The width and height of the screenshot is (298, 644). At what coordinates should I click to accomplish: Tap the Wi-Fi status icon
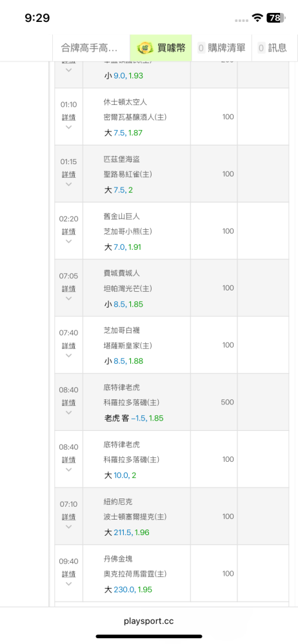[x=258, y=17]
